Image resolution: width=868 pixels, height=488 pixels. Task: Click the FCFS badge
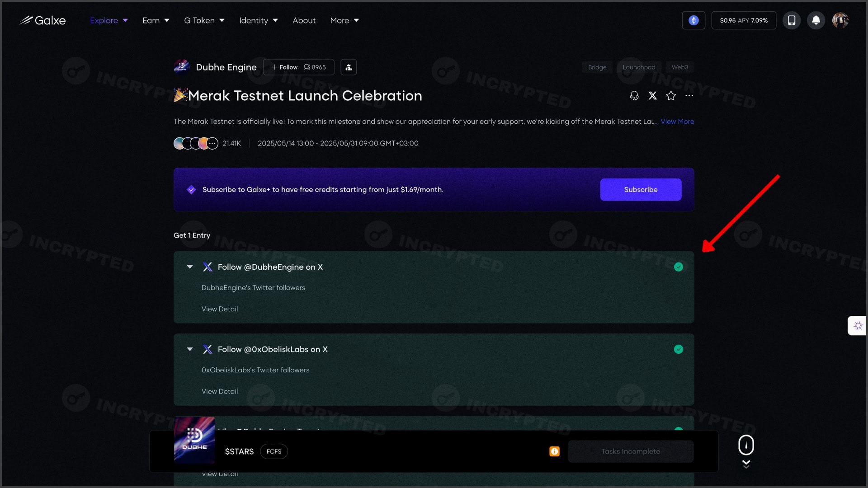coord(274,451)
